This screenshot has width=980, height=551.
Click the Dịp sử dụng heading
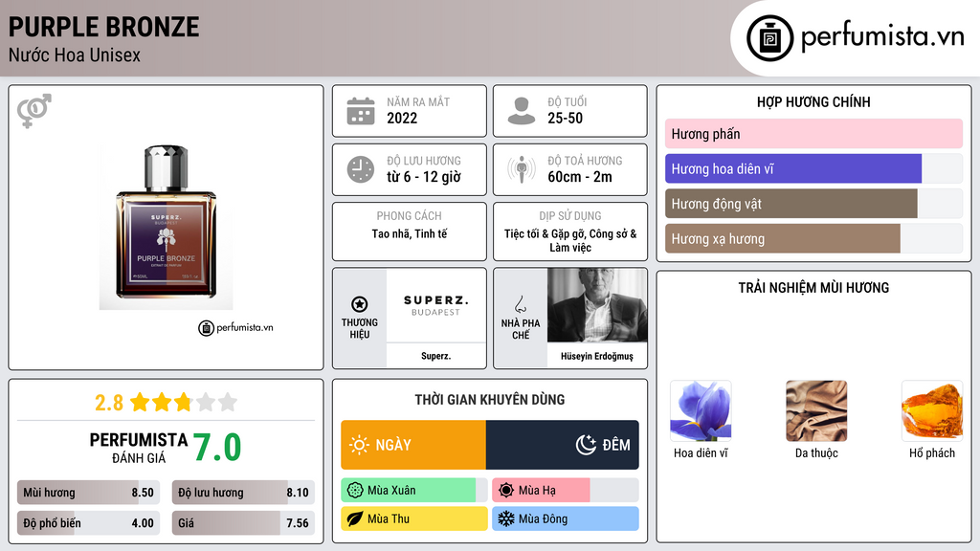(x=570, y=215)
